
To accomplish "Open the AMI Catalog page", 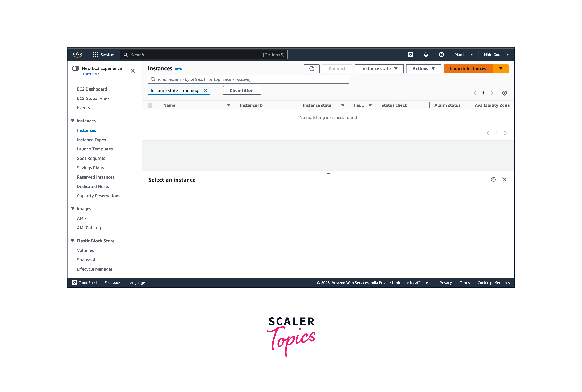I will (x=89, y=227).
